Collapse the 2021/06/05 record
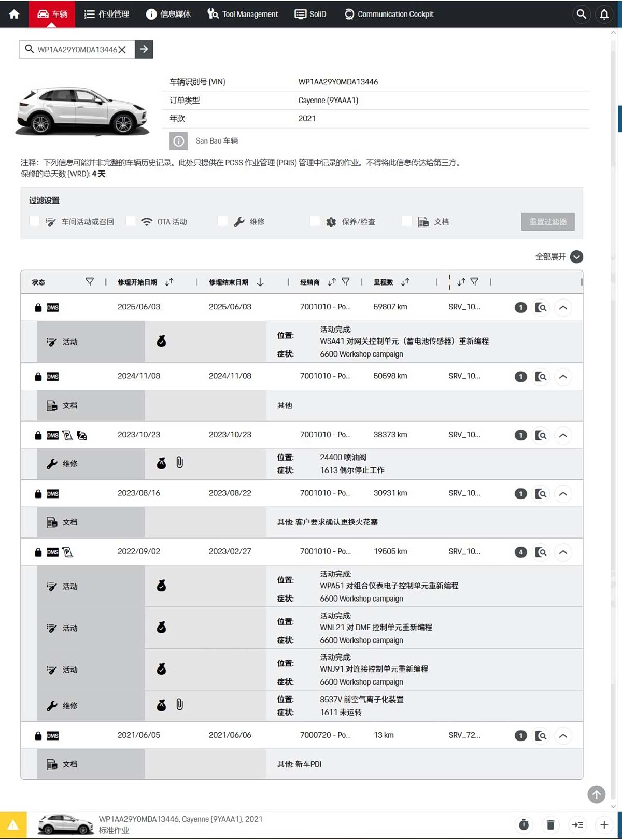This screenshot has height=840, width=622. (x=563, y=736)
